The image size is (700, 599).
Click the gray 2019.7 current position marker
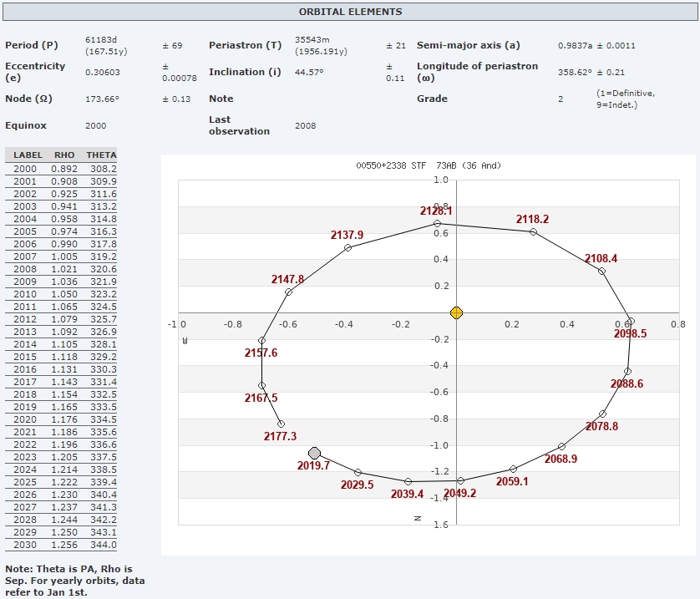click(x=314, y=453)
